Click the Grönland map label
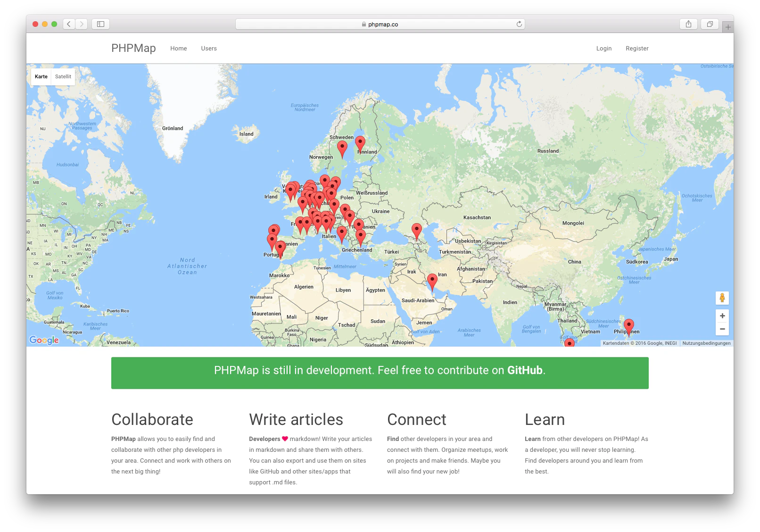The height and width of the screenshot is (532, 760). pos(173,128)
